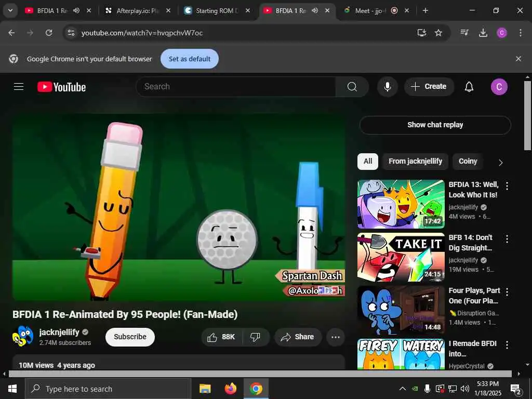The height and width of the screenshot is (399, 532).
Task: Set Chrome as default browser
Action: pyautogui.click(x=189, y=59)
